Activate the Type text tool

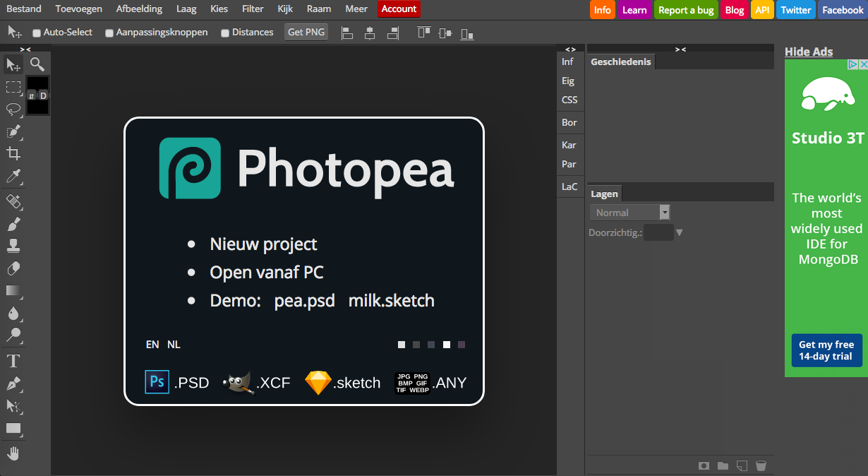(x=13, y=362)
